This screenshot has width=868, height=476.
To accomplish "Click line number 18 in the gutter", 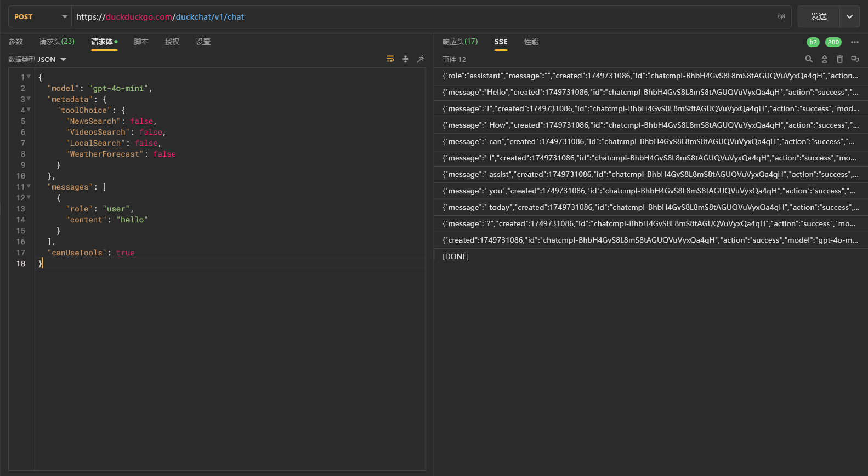I will [x=21, y=263].
